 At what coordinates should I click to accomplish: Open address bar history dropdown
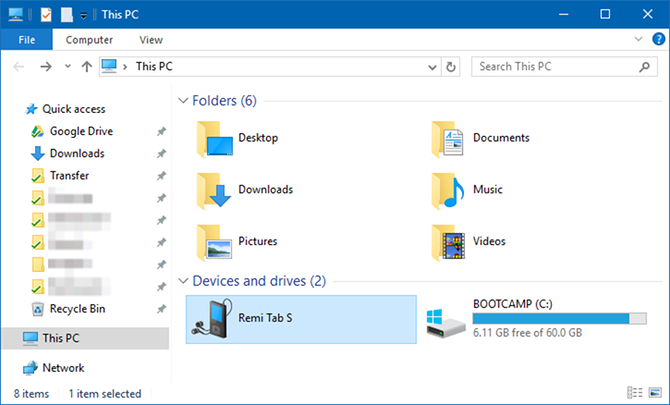pos(432,67)
